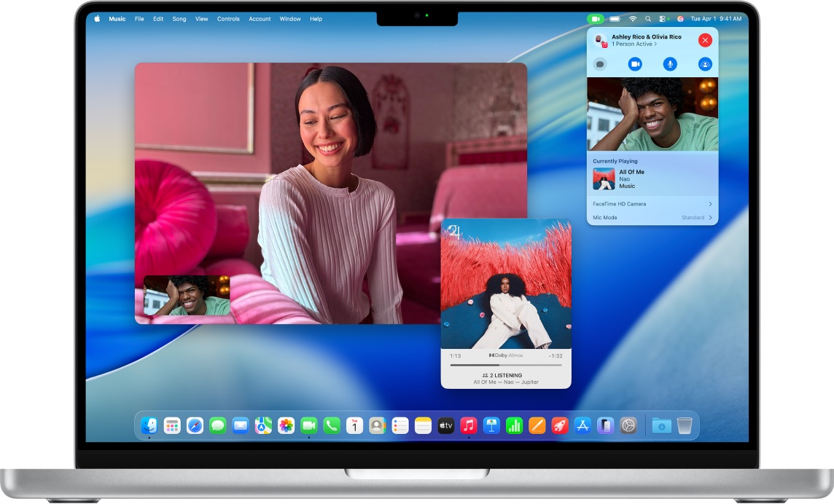Screen dimensions: 834x504
Task: Toggle screen sharing button in call panel
Action: pos(705,64)
